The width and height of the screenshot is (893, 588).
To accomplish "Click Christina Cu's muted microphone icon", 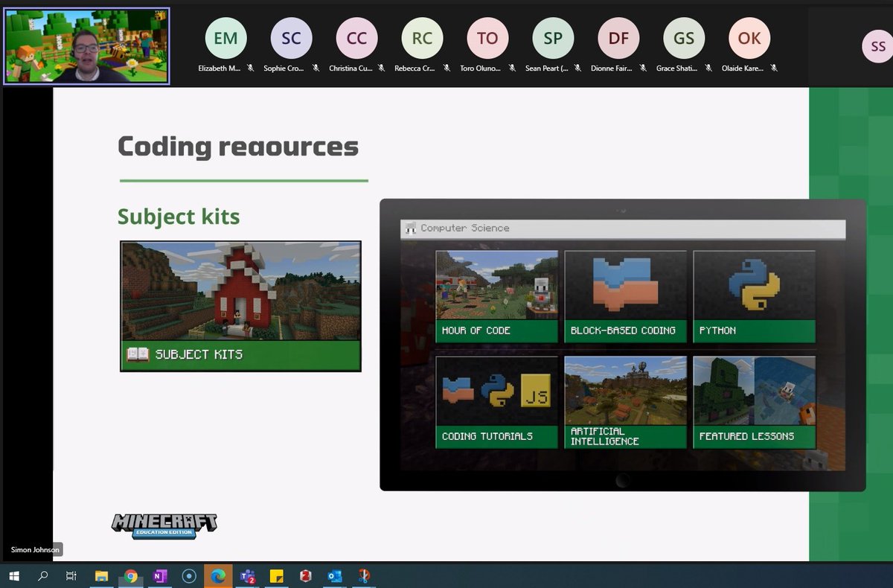I will pyautogui.click(x=381, y=68).
